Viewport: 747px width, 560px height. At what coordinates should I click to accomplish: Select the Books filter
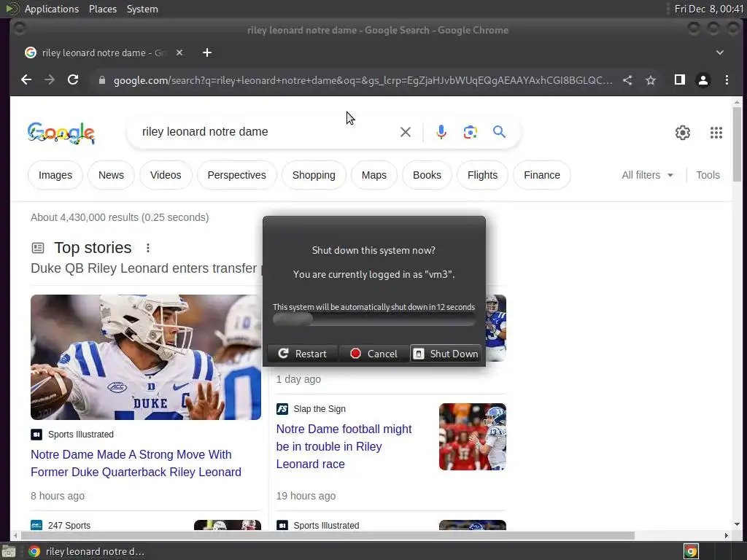427,175
